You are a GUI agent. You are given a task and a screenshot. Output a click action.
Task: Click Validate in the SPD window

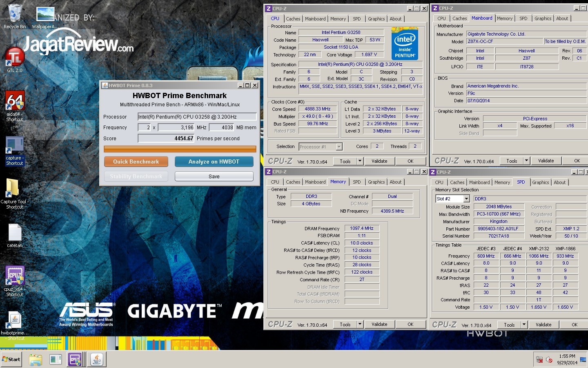pyautogui.click(x=543, y=325)
